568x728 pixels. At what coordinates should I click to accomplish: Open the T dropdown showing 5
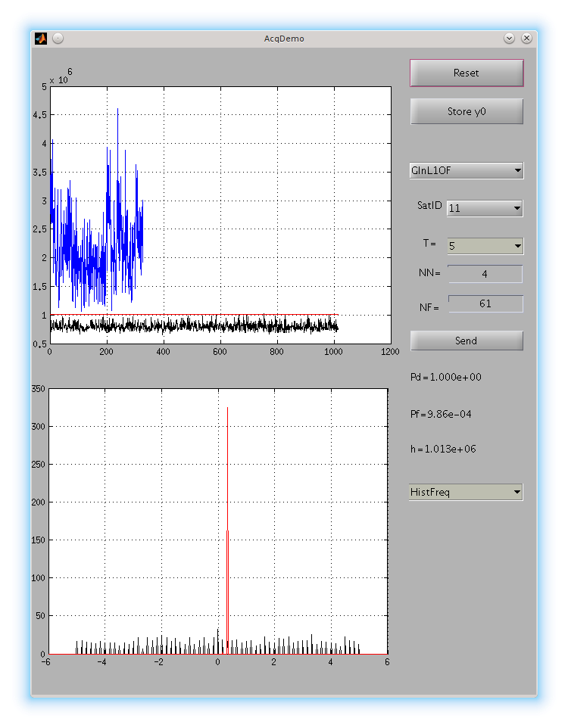pos(485,246)
